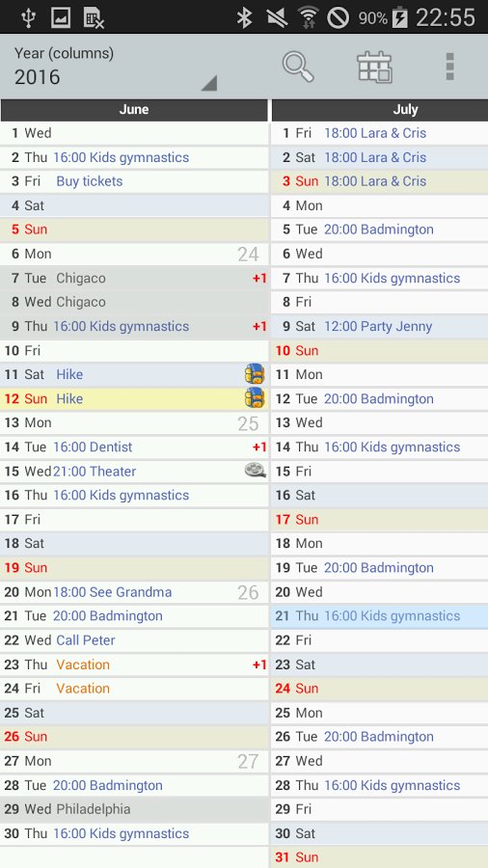This screenshot has height=868, width=488.
Task: Expand +1 more events on June 14
Action: click(x=259, y=447)
